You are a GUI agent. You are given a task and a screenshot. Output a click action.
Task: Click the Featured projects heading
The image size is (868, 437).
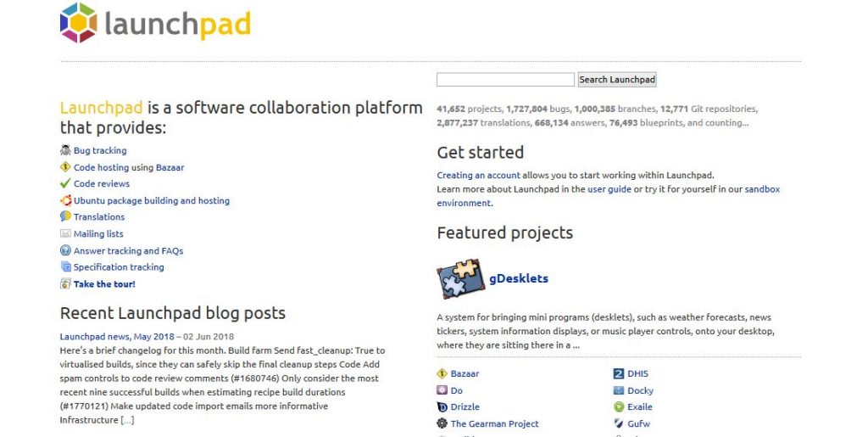tap(505, 233)
